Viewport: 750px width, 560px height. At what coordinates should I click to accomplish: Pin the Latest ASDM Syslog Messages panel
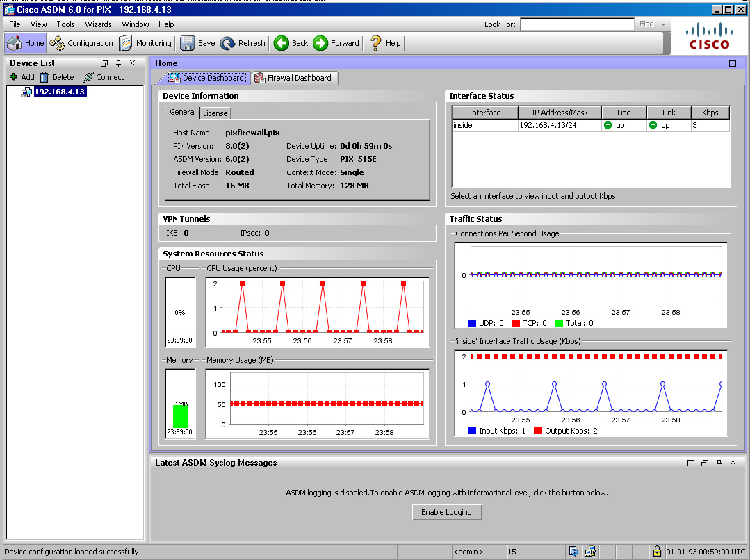click(719, 463)
